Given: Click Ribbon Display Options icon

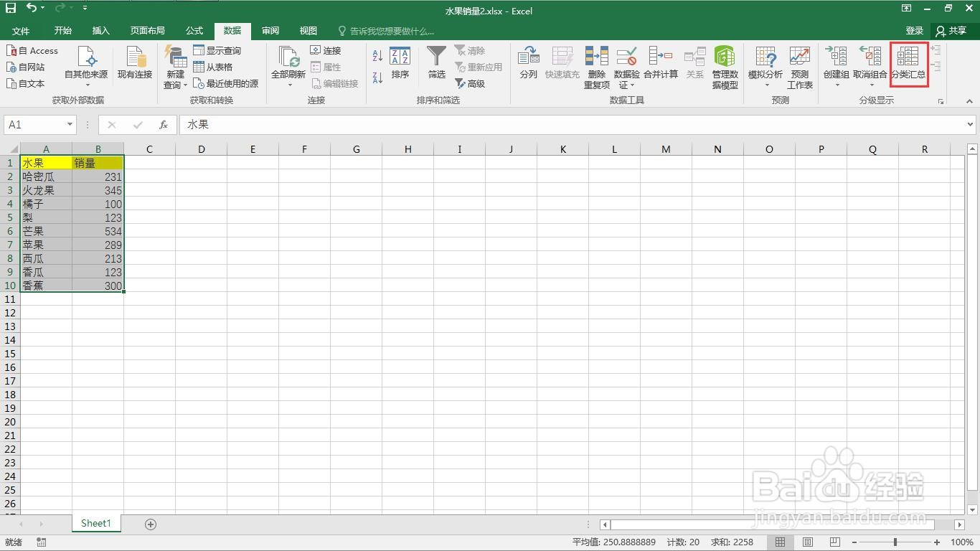Looking at the screenshot, I should 907,9.
